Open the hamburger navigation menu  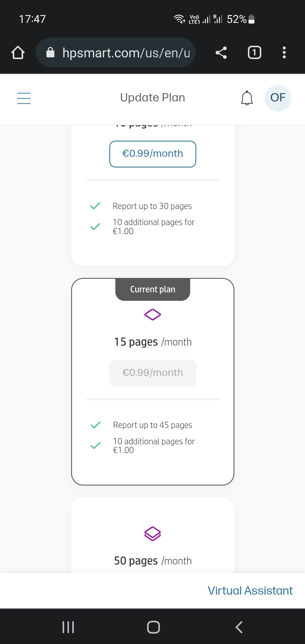pos(24,98)
